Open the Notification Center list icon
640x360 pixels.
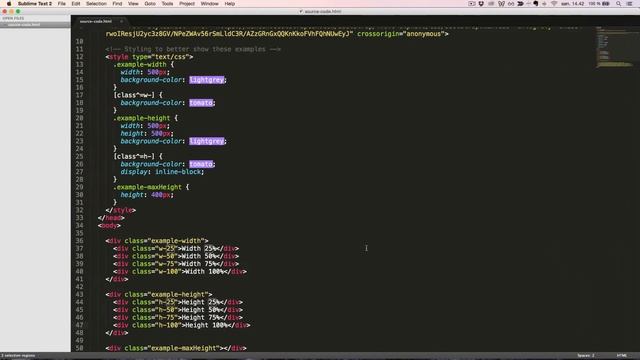tap(630, 4)
